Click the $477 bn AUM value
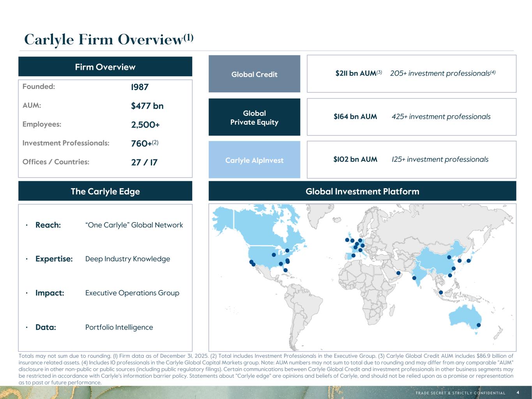Viewport: 532px width, 399px height. point(147,106)
